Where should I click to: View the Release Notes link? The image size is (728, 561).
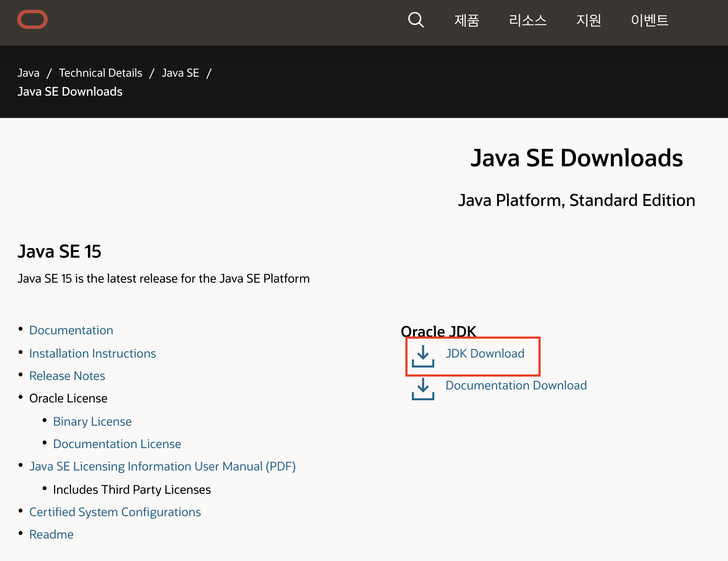click(x=67, y=376)
